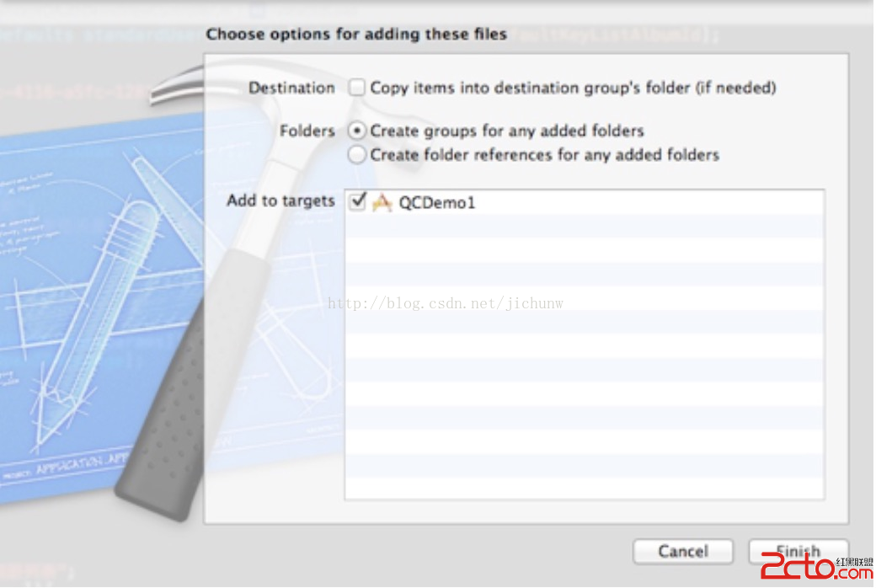Open the blog.csdn.net watermark link
Image resolution: width=876 pixels, height=588 pixels.
pyautogui.click(x=445, y=303)
